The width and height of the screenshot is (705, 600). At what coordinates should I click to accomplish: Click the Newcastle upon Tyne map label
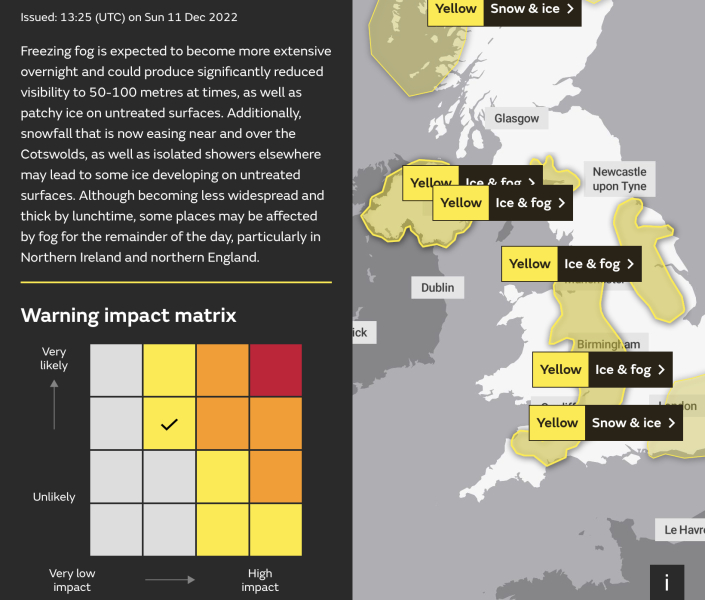(x=619, y=179)
